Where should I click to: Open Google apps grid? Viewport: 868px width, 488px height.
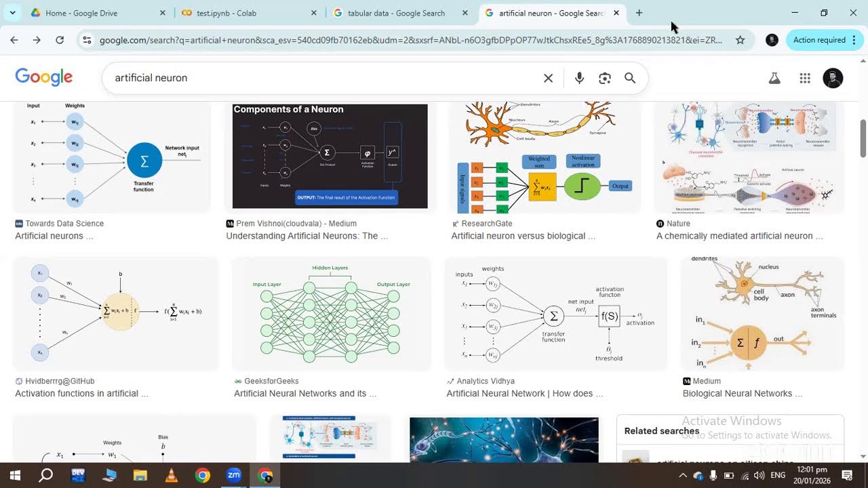[805, 78]
